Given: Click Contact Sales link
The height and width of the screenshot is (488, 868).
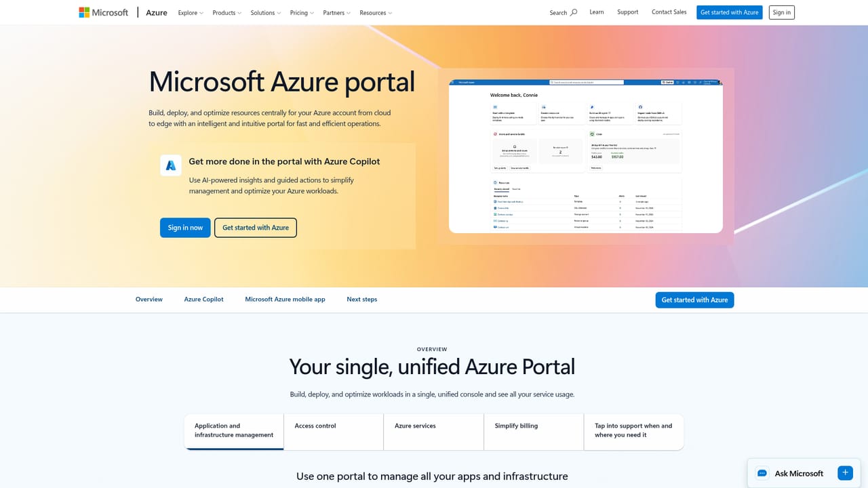Looking at the screenshot, I should [669, 12].
